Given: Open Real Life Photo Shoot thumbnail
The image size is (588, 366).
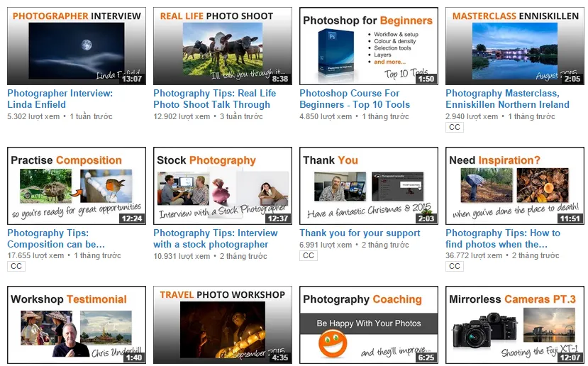Looking at the screenshot, I should click(x=223, y=46).
